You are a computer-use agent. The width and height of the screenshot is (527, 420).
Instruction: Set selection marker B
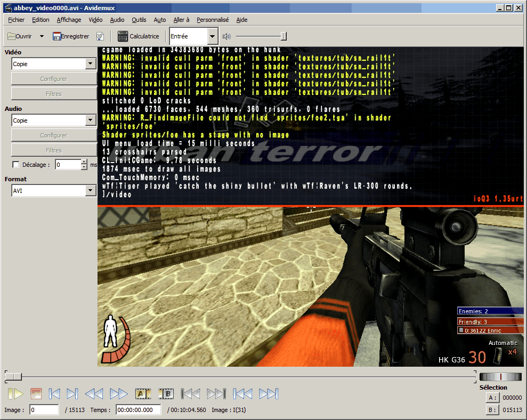pyautogui.click(x=166, y=394)
